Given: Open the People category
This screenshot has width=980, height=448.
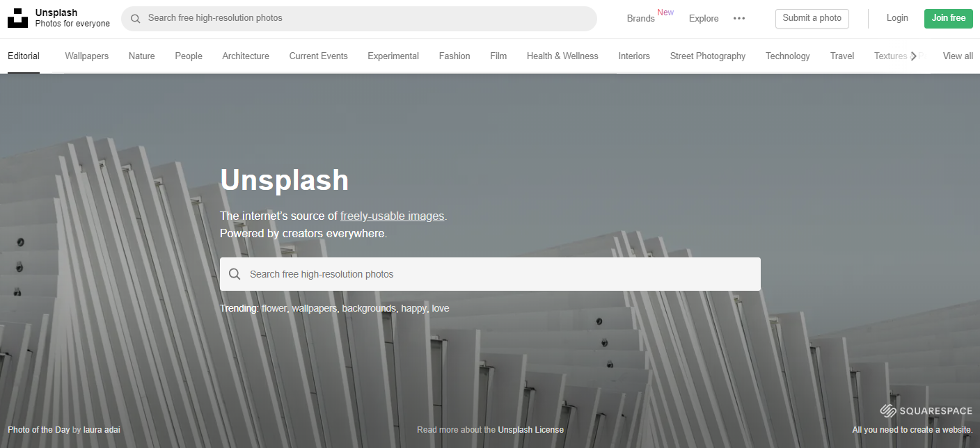Looking at the screenshot, I should click(189, 56).
